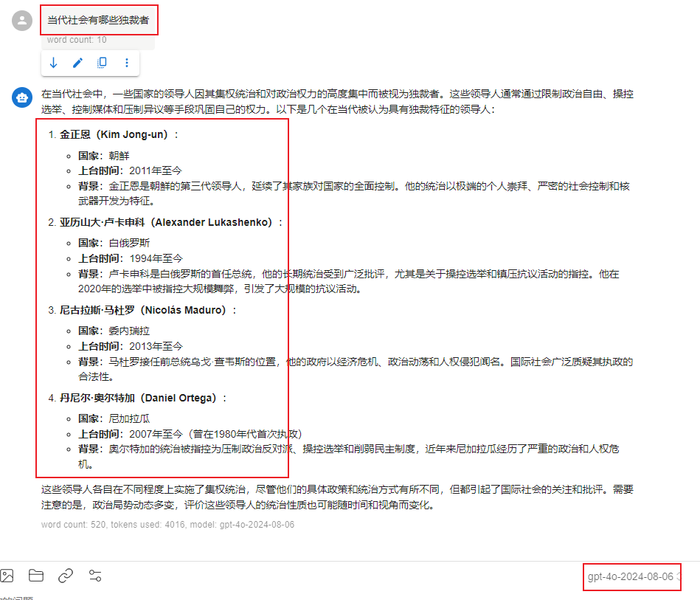The image size is (700, 600).
Task: Open the settings sliders icon in the bottom toolbar
Action: coord(95,576)
